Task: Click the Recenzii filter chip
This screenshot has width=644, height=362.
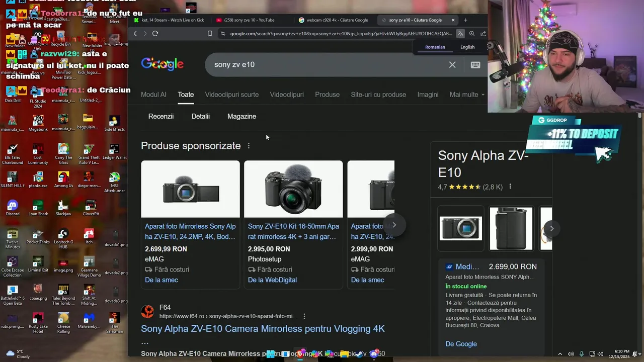Action: click(x=161, y=116)
